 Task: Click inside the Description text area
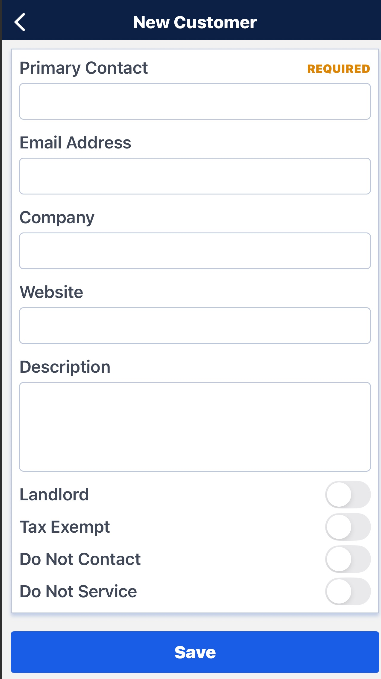pos(195,427)
